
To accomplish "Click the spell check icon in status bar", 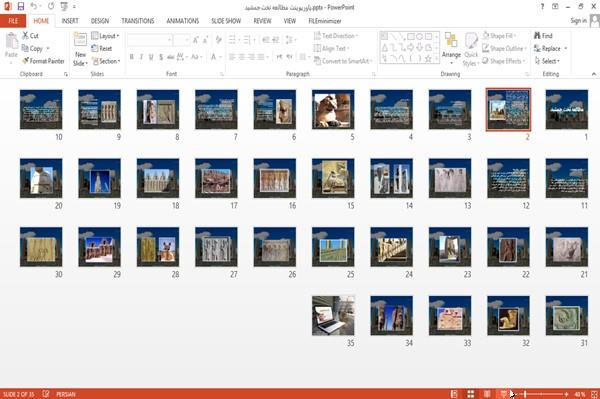I will tap(46, 394).
